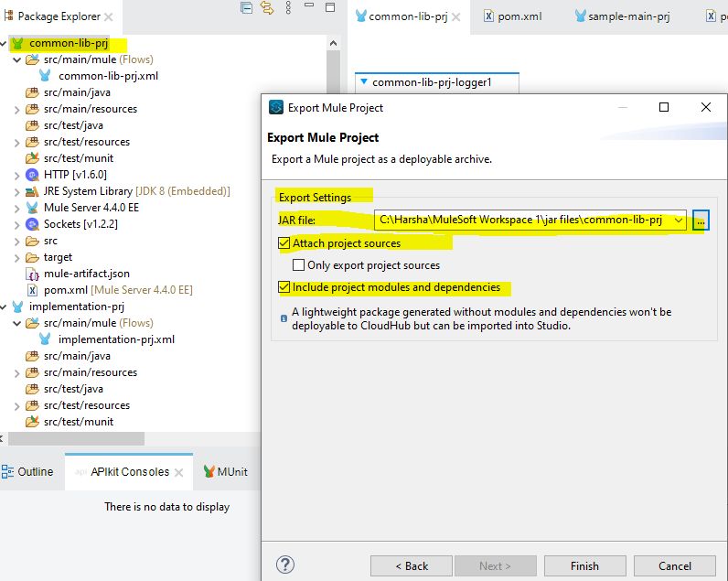The image size is (728, 581).
Task: Click the MUnit tab icon
Action: click(x=209, y=471)
